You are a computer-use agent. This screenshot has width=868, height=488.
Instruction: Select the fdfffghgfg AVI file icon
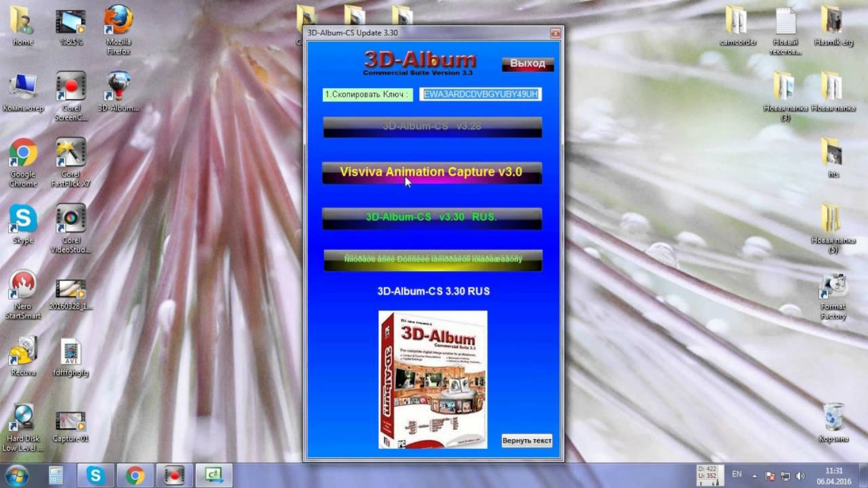[71, 357]
